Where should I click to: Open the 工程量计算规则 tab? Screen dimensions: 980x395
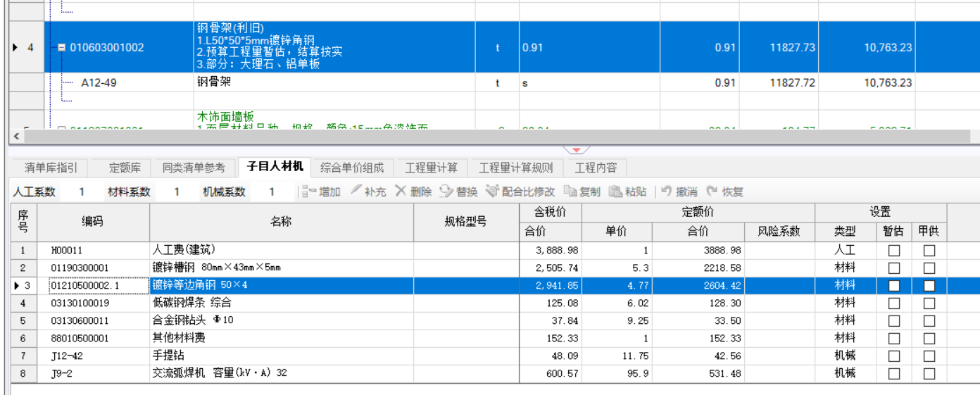click(515, 168)
